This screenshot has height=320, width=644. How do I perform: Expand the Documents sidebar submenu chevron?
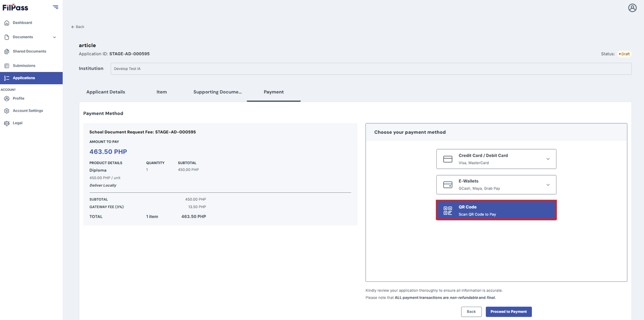pyautogui.click(x=54, y=37)
